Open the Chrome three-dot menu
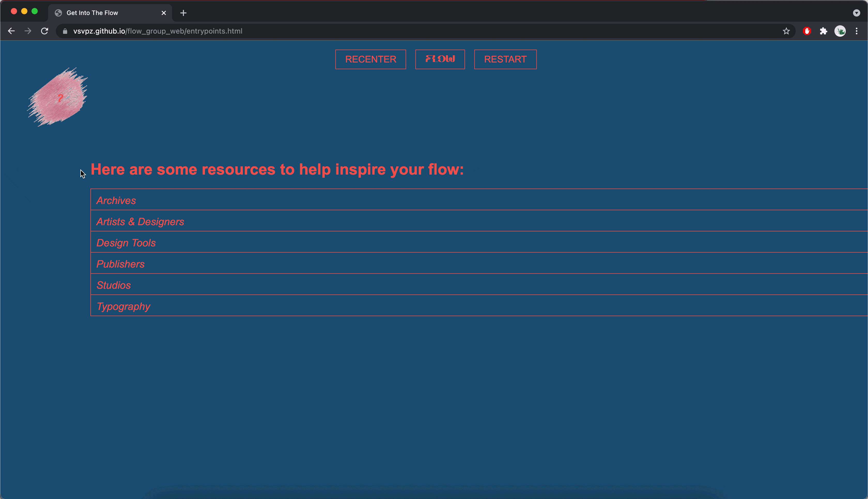Screen dimensions: 868x499 857,31
